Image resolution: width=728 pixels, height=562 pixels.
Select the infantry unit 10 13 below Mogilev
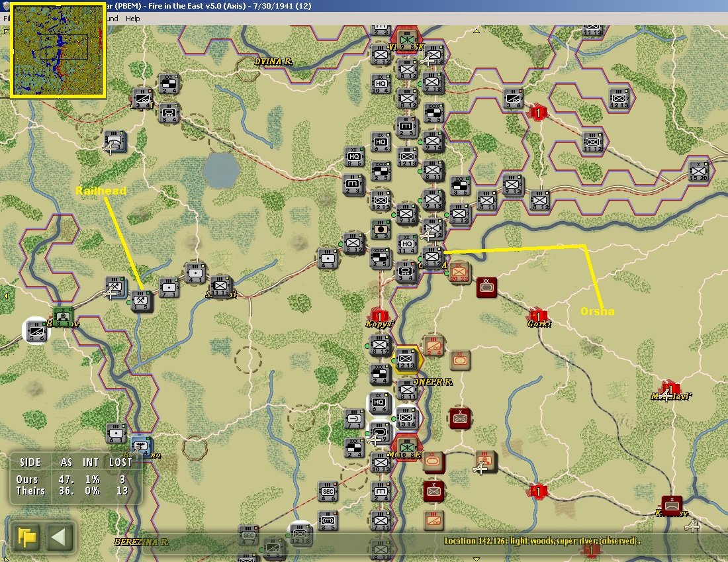(x=381, y=463)
